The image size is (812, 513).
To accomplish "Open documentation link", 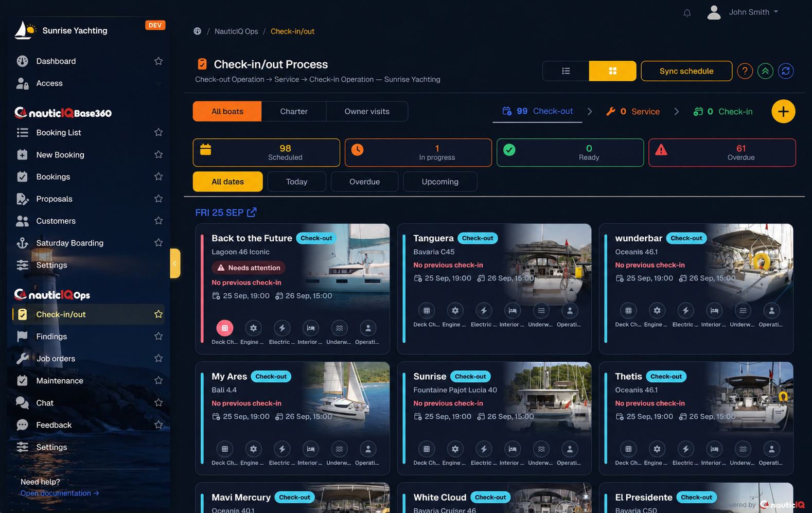I will (x=60, y=493).
